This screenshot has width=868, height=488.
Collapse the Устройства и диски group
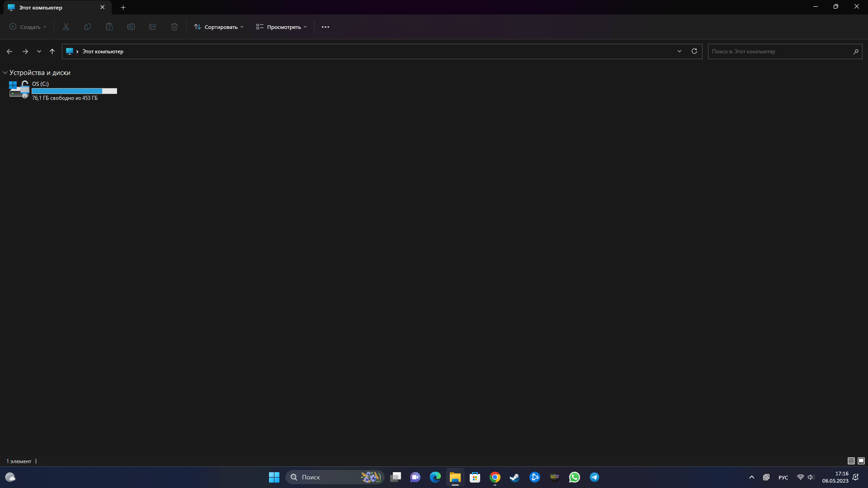pyautogui.click(x=5, y=73)
